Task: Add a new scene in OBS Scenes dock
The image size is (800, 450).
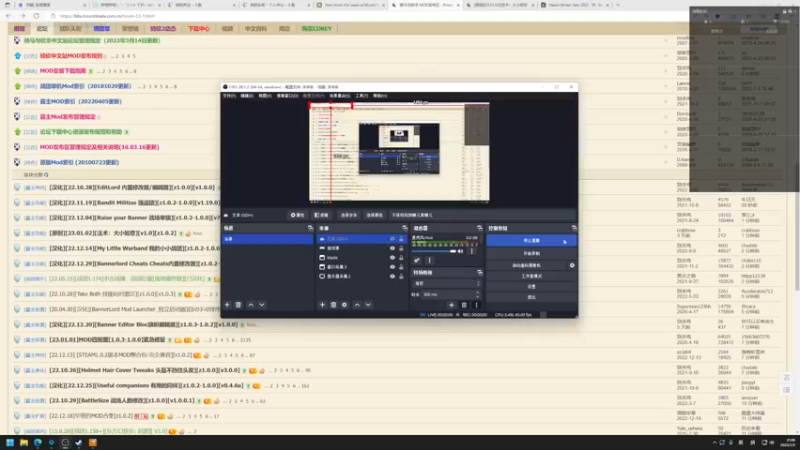Action: pyautogui.click(x=228, y=305)
